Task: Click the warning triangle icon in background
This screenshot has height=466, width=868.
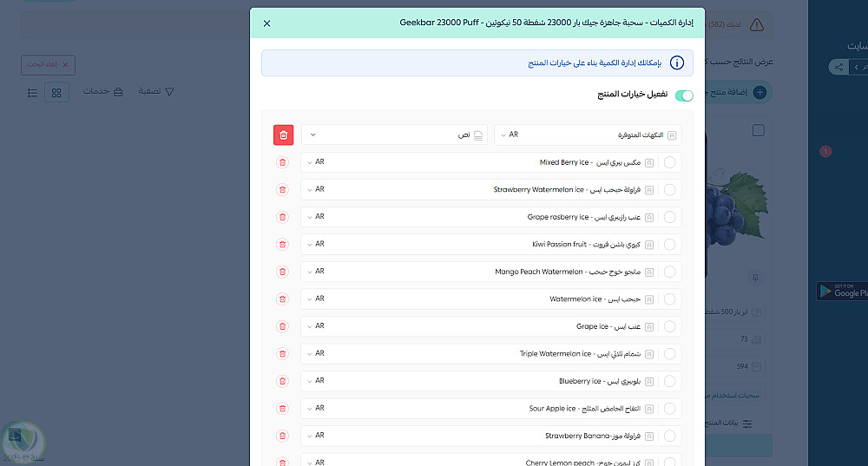Action: click(x=757, y=24)
